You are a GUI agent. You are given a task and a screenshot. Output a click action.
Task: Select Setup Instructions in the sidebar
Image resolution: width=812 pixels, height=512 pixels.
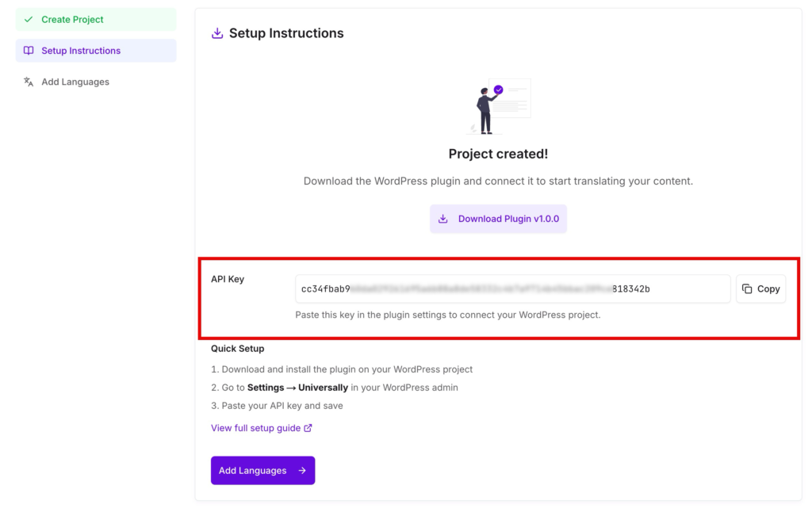(x=96, y=51)
